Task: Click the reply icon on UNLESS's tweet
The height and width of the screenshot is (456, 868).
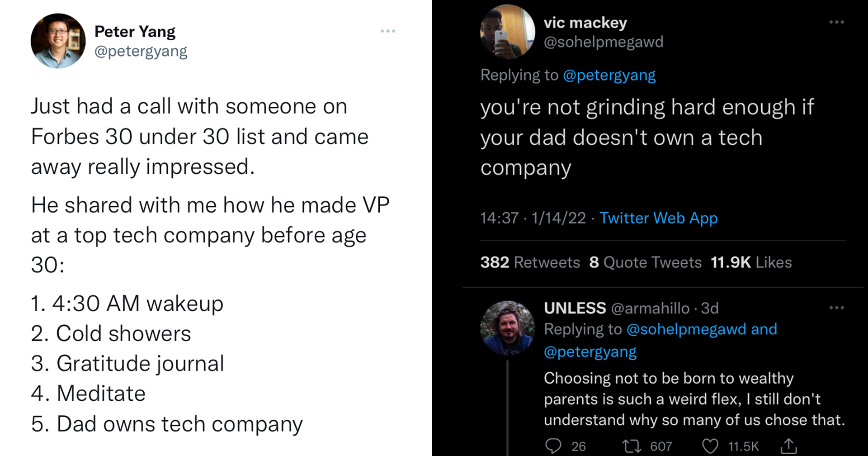Action: click(553, 446)
